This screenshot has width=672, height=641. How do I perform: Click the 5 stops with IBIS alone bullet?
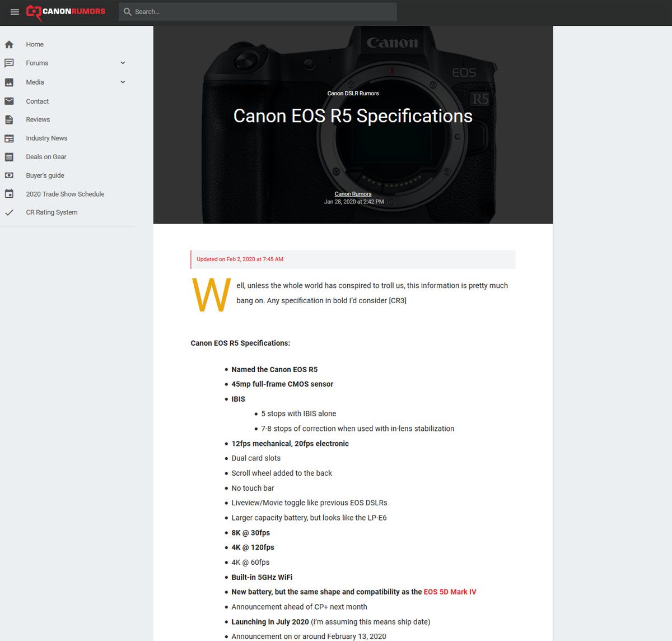[298, 414]
